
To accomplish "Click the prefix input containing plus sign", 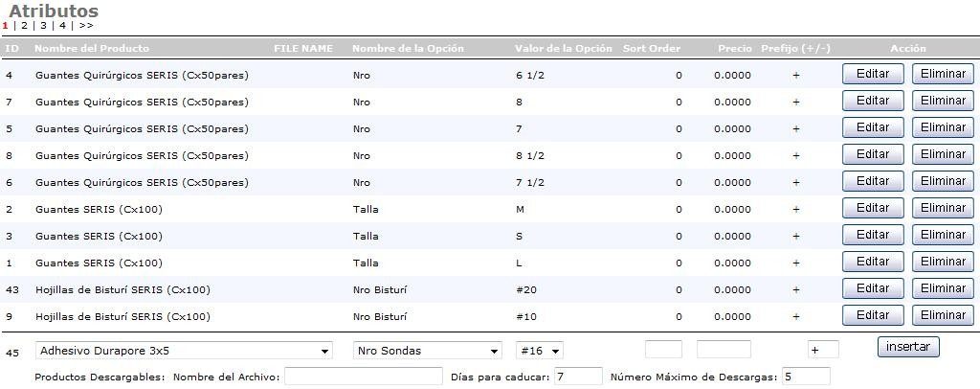I will 823,350.
